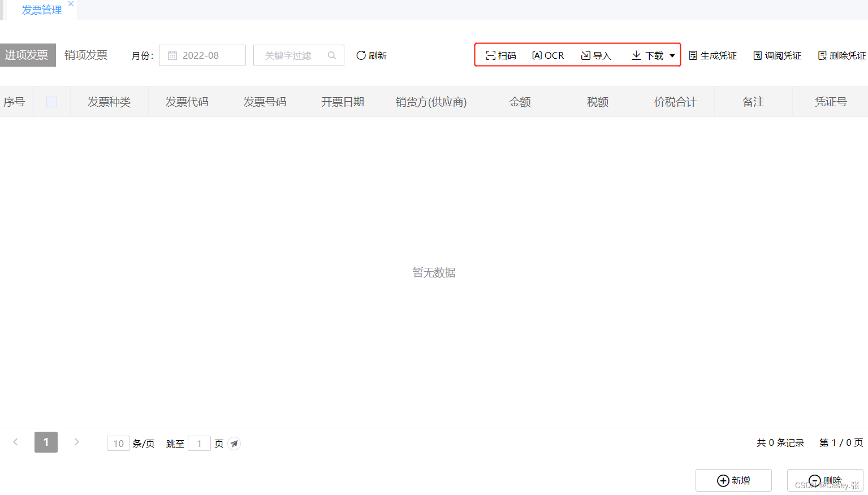The image size is (868, 495).
Task: Toggle the select-all header checkbox
Action: pos(51,102)
